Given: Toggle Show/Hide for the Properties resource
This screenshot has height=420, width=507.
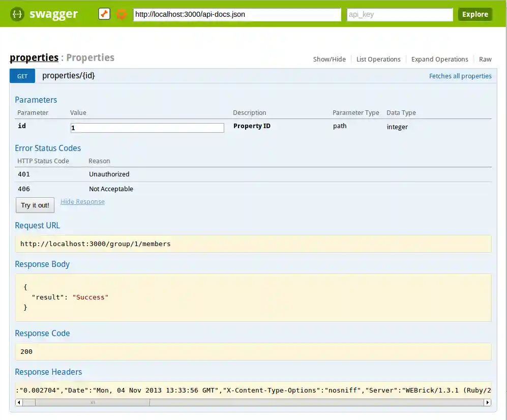Looking at the screenshot, I should tap(329, 59).
